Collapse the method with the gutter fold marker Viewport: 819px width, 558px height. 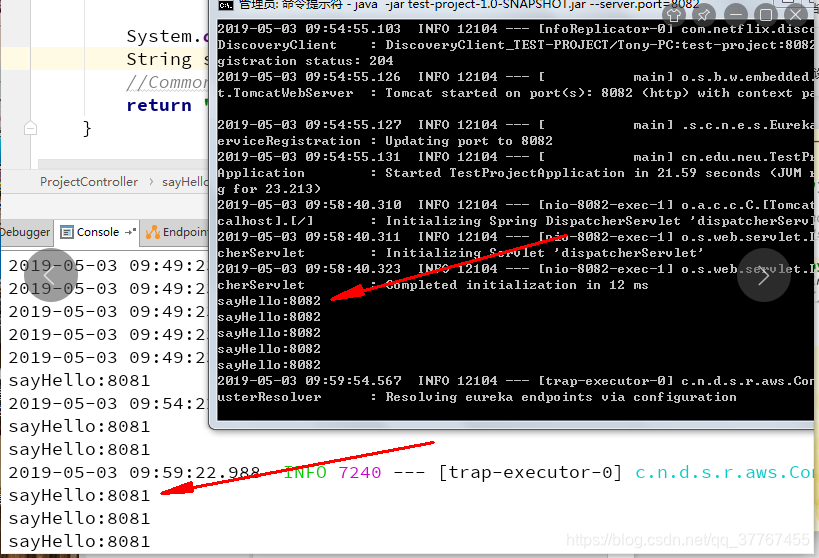coord(30,127)
